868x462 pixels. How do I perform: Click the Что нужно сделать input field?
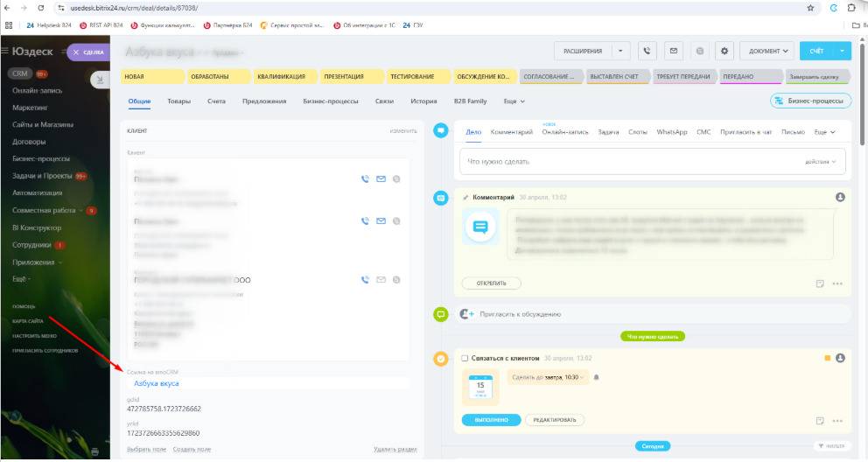653,162
